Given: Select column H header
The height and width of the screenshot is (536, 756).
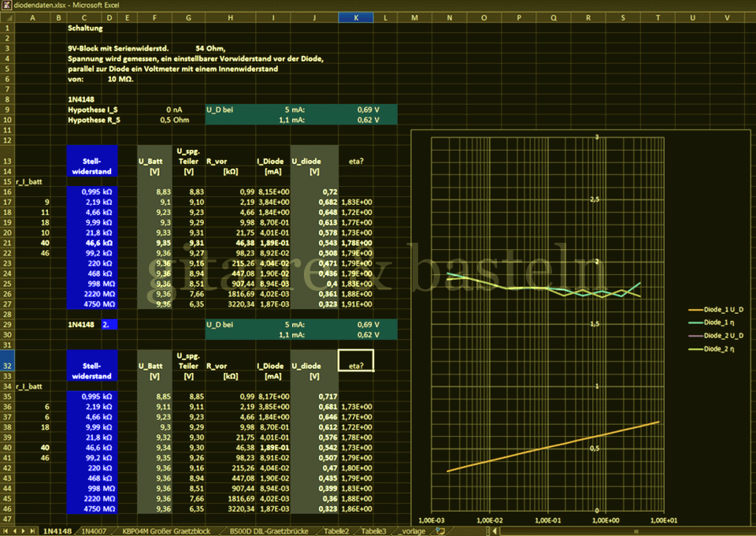Looking at the screenshot, I should point(231,18).
